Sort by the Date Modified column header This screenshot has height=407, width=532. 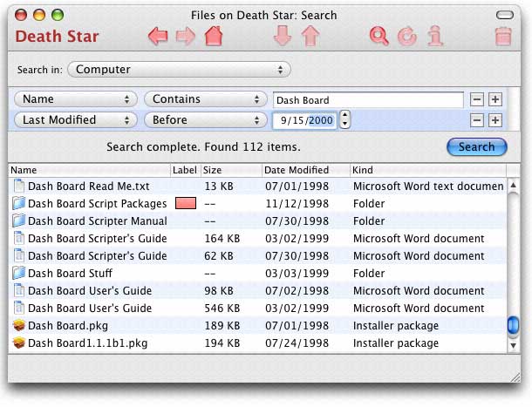click(306, 170)
